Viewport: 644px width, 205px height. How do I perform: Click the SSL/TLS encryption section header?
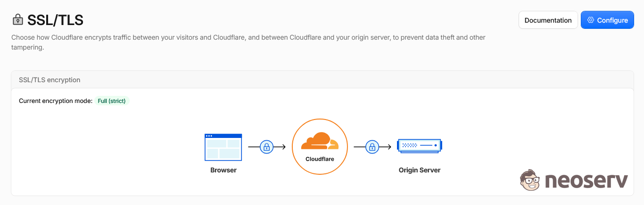(x=322, y=80)
